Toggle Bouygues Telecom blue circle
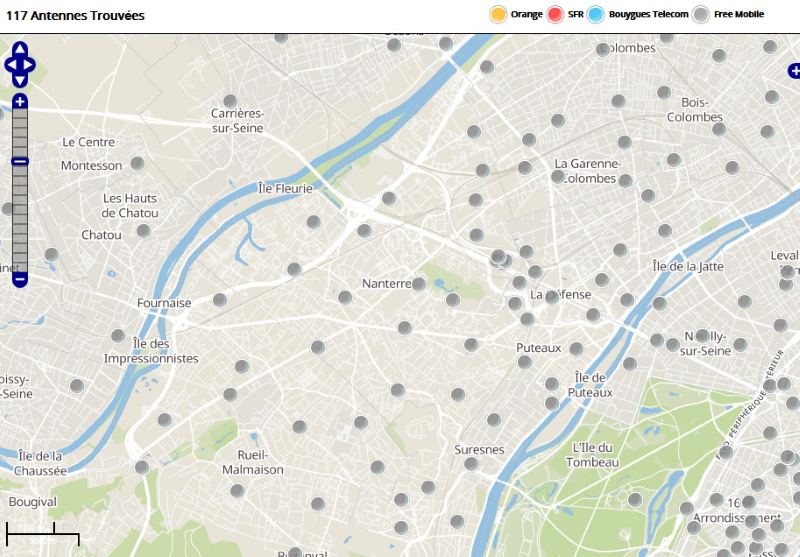 [595, 14]
